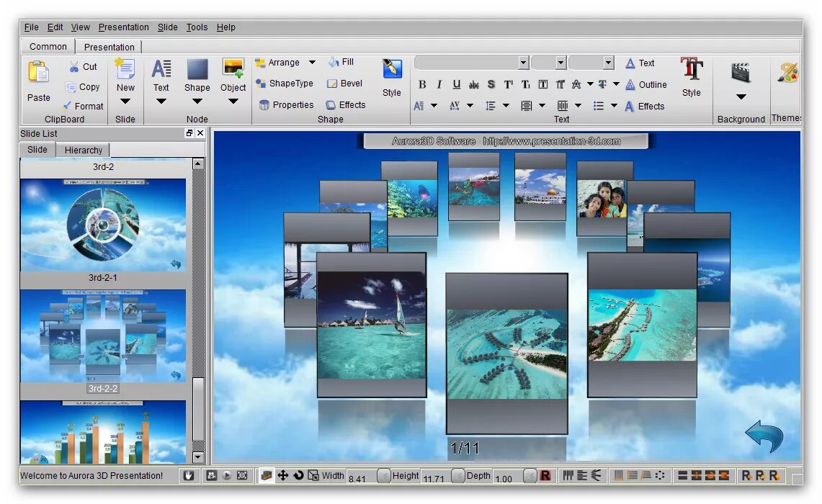Expand the line spacing dropdown arrow
This screenshot has height=504, width=822.
tap(506, 106)
